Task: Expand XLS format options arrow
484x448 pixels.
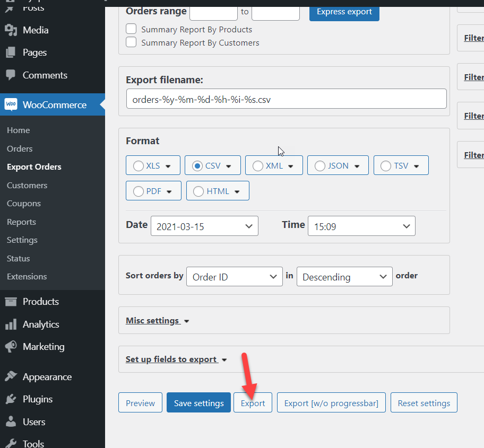Action: [168, 166]
